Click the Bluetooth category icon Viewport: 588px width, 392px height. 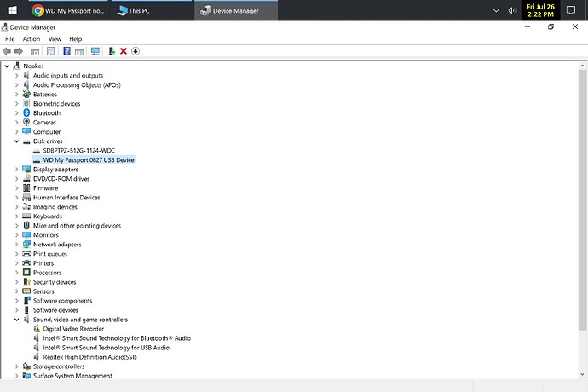[x=26, y=112]
